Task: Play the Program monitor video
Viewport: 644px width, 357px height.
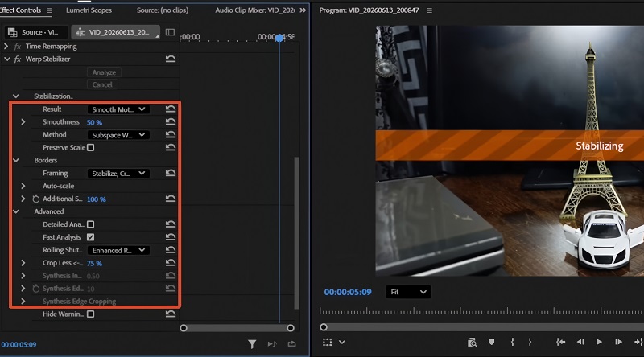Action: point(599,342)
